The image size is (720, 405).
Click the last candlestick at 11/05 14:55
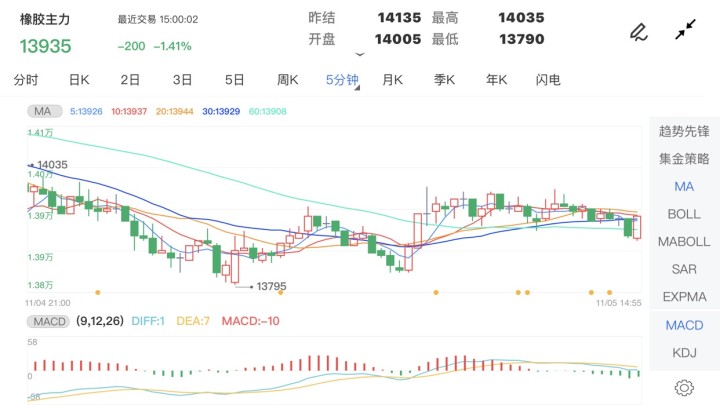637,227
